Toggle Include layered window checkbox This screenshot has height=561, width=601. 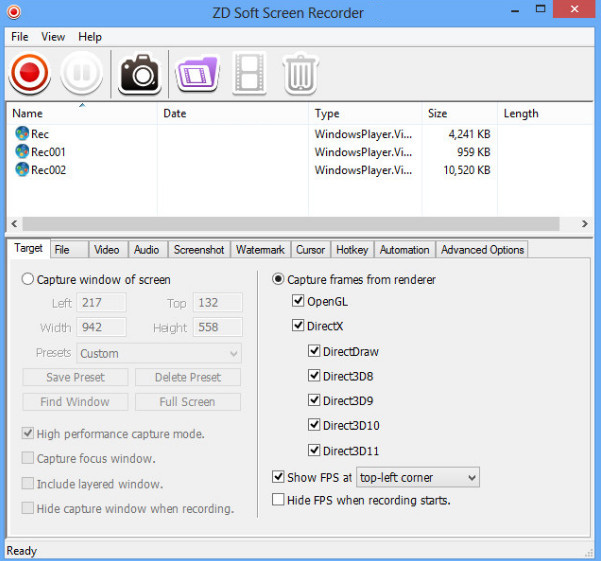point(28,483)
